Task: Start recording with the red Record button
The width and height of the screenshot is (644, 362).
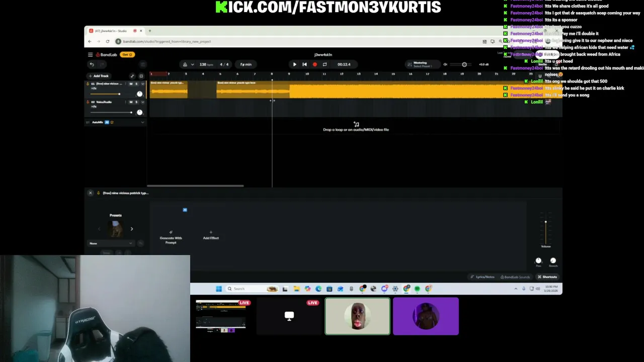Action: [315, 64]
